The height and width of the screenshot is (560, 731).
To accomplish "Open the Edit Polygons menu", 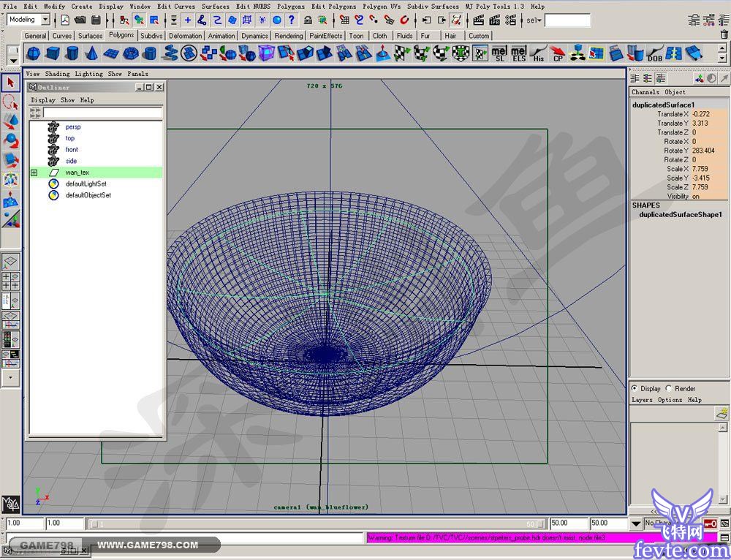I will (x=333, y=7).
